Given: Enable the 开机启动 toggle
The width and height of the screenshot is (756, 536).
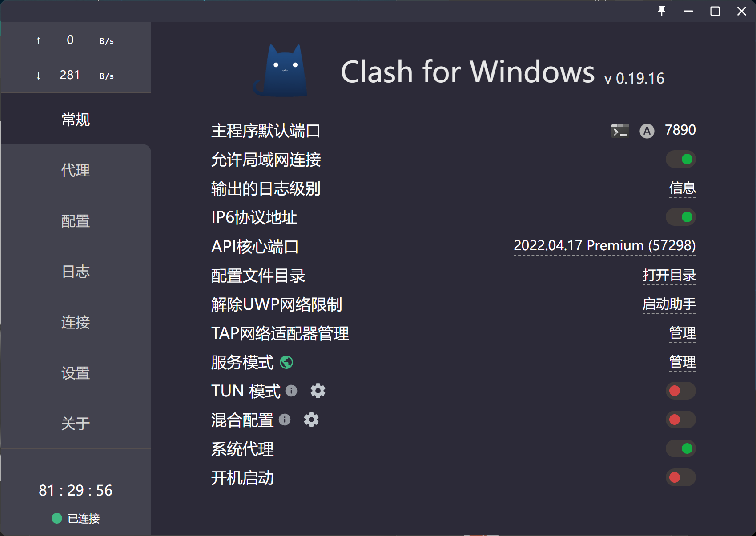Looking at the screenshot, I should point(680,478).
